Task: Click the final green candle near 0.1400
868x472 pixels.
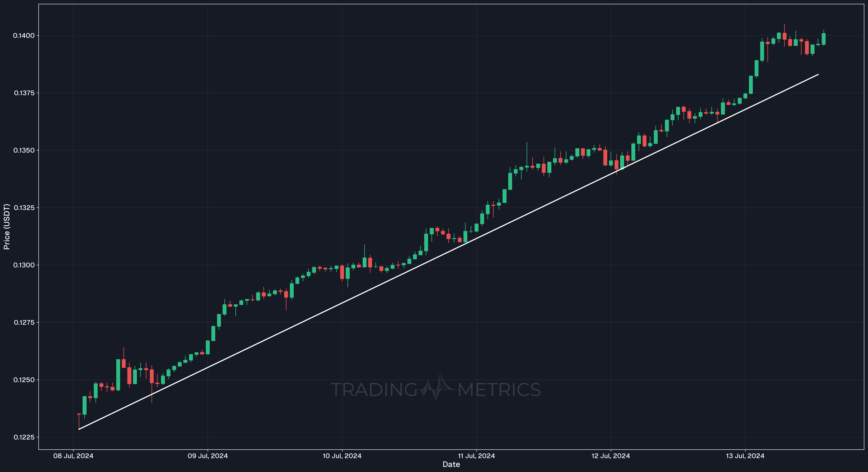Action: click(x=823, y=39)
